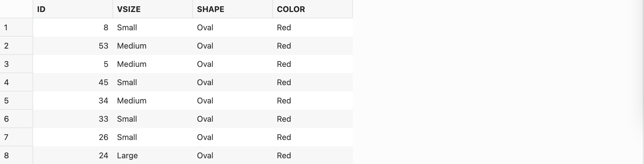Select the ID cell showing 34
Screen dimensions: 644x164
point(73,101)
